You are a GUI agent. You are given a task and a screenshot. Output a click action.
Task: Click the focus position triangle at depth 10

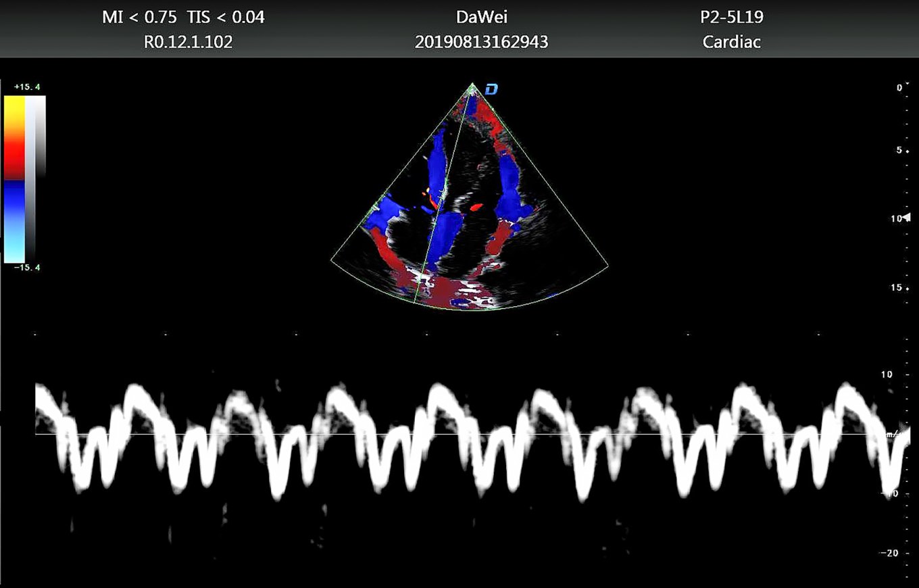pos(907,217)
